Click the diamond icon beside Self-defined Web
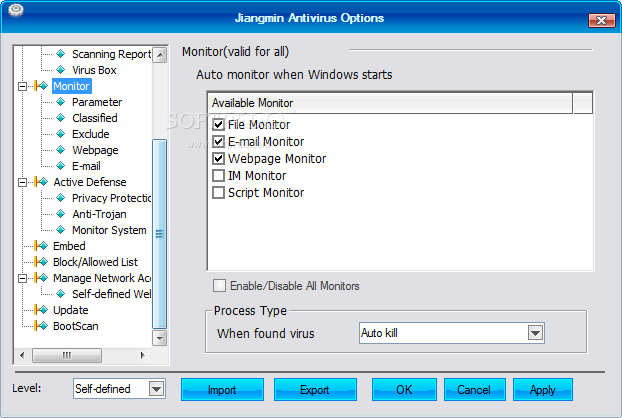Screen dimensions: 622x418 61,294
